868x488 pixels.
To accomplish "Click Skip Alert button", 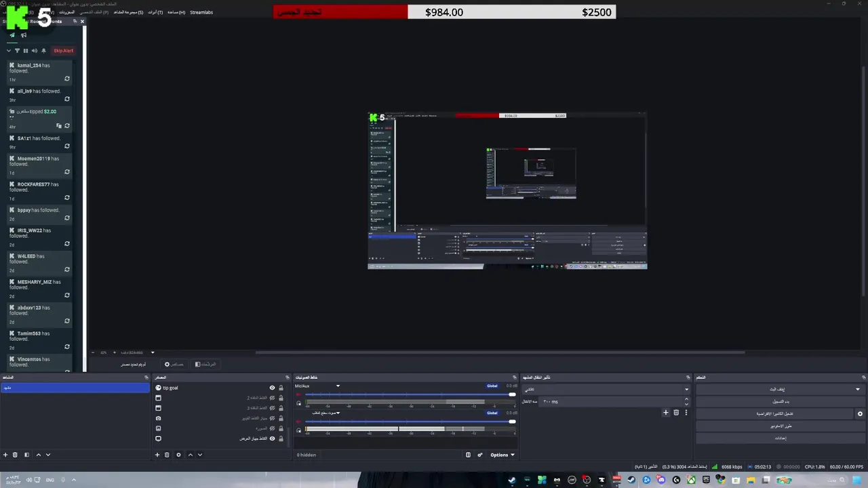I will (x=63, y=51).
